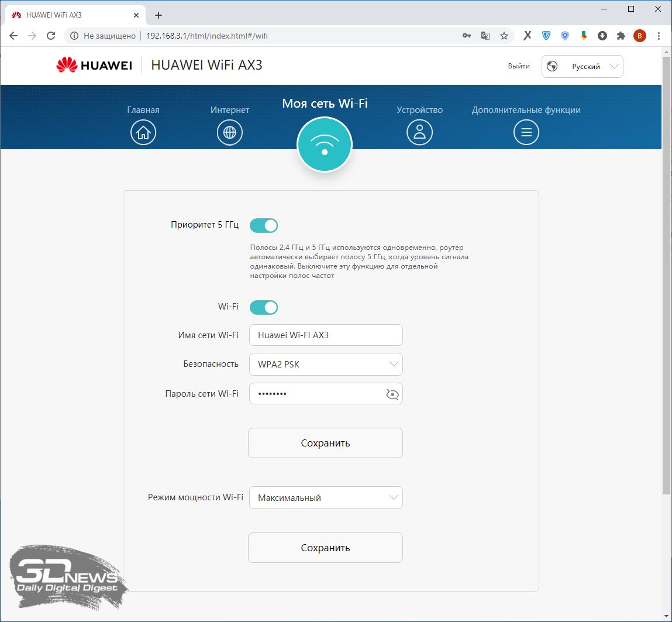Click the light blue shield extension
This screenshot has height=622, width=672.
565,36
